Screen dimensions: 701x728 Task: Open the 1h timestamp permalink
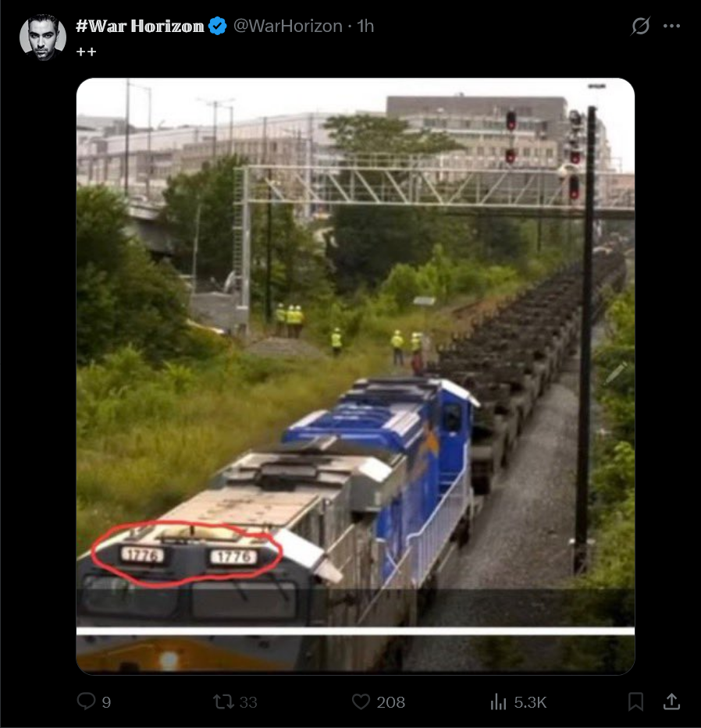tap(365, 26)
